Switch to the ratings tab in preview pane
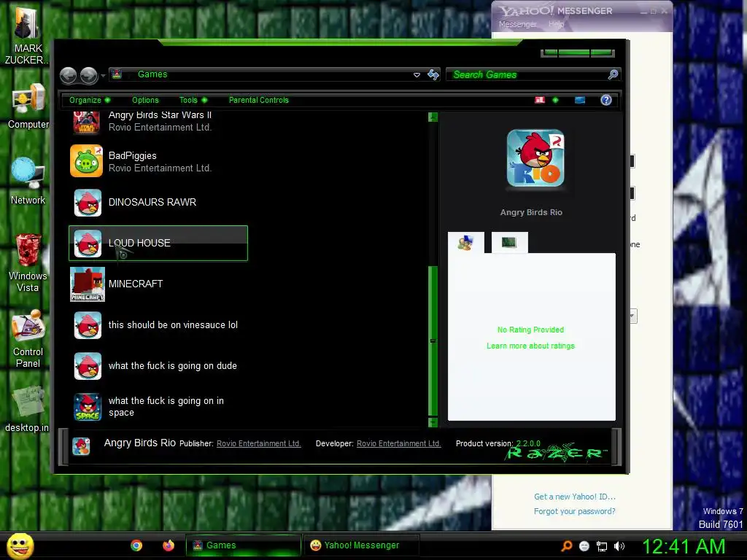 (x=466, y=243)
